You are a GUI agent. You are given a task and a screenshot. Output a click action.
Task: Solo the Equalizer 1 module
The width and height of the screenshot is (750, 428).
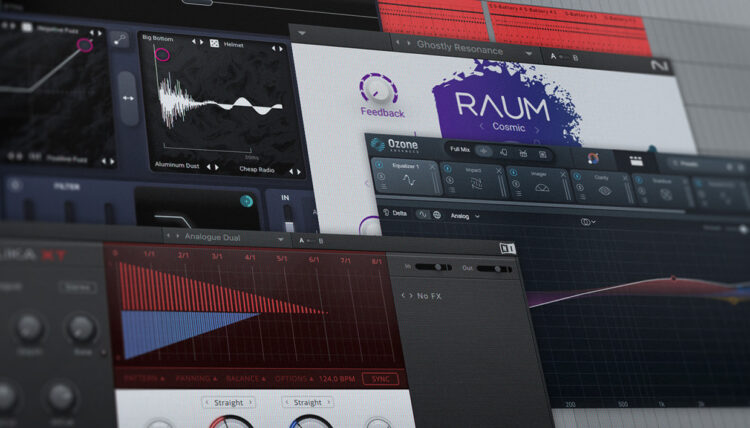(381, 176)
